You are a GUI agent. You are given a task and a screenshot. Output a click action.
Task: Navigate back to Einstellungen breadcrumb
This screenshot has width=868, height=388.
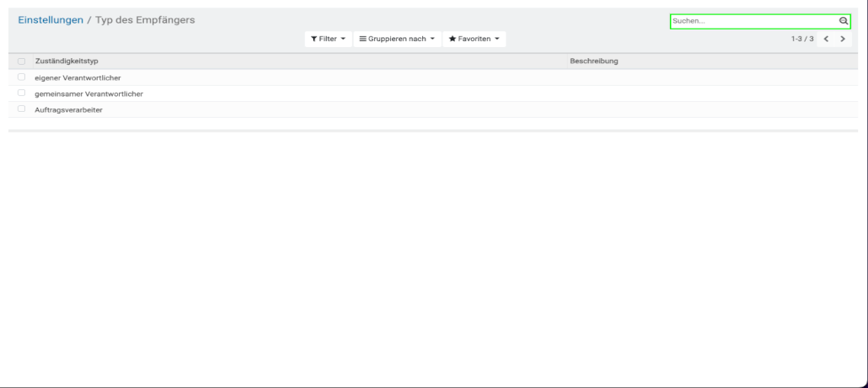(x=51, y=20)
